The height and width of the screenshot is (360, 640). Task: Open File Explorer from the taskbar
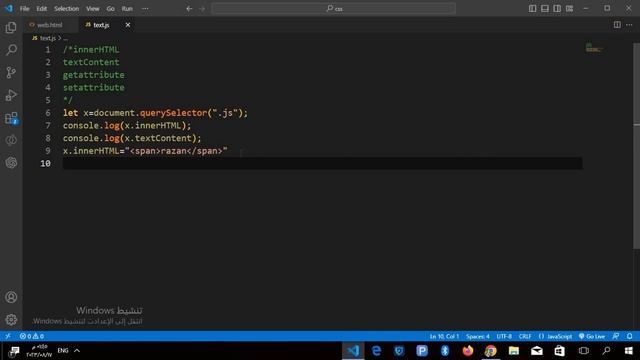513,351
